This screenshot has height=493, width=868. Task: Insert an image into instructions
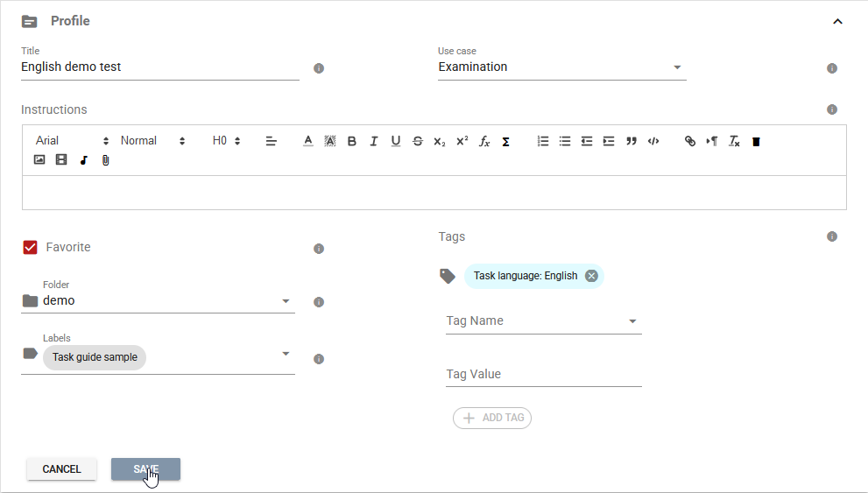click(x=39, y=160)
